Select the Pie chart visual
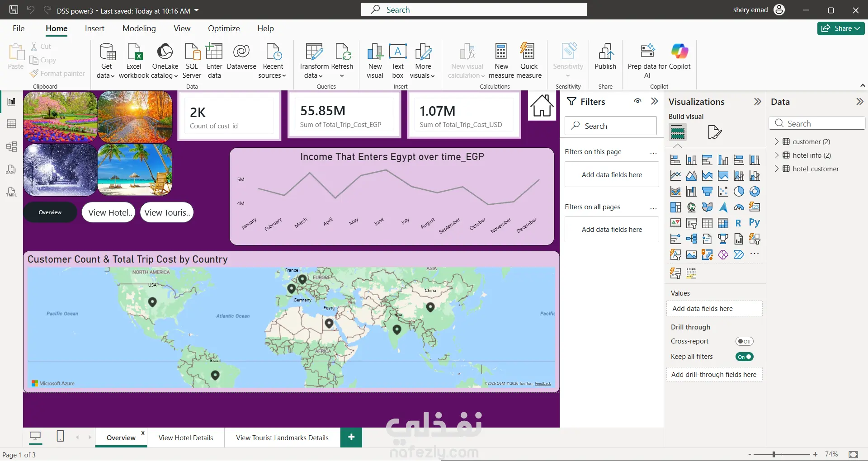Screen dimensions: 868x461 (x=739, y=192)
